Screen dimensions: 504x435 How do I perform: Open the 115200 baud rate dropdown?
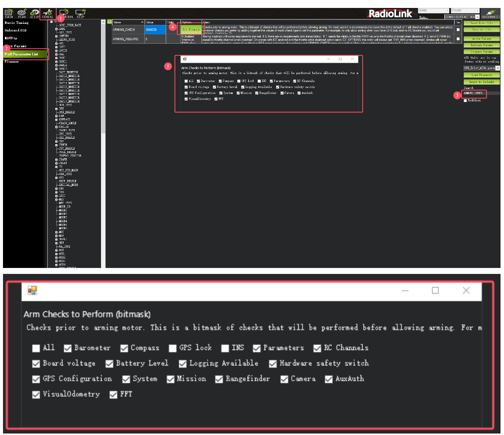click(465, 10)
